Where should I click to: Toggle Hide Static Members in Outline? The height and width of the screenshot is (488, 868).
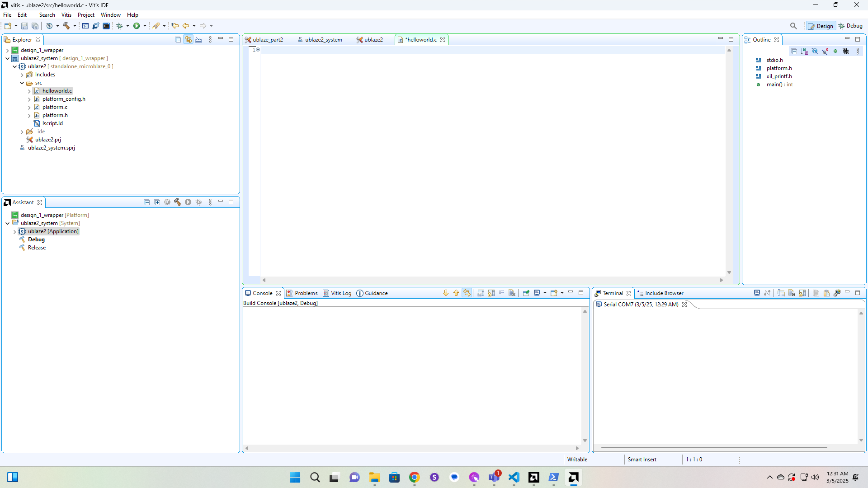click(x=825, y=51)
